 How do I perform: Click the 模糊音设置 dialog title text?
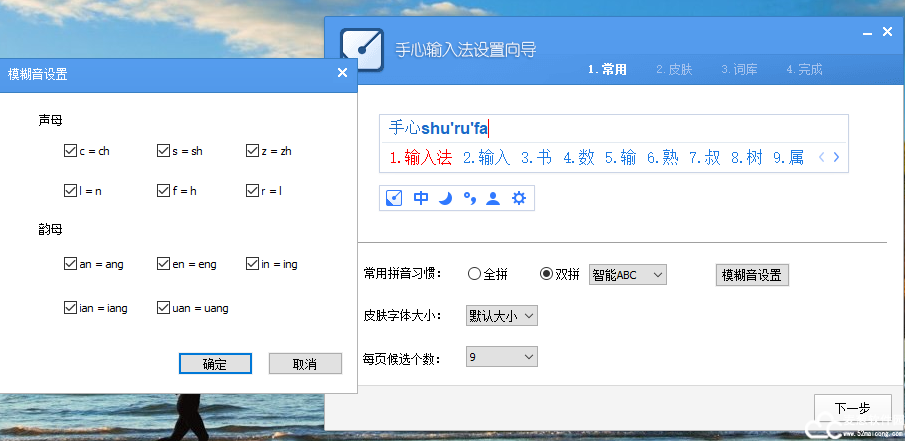[38, 74]
